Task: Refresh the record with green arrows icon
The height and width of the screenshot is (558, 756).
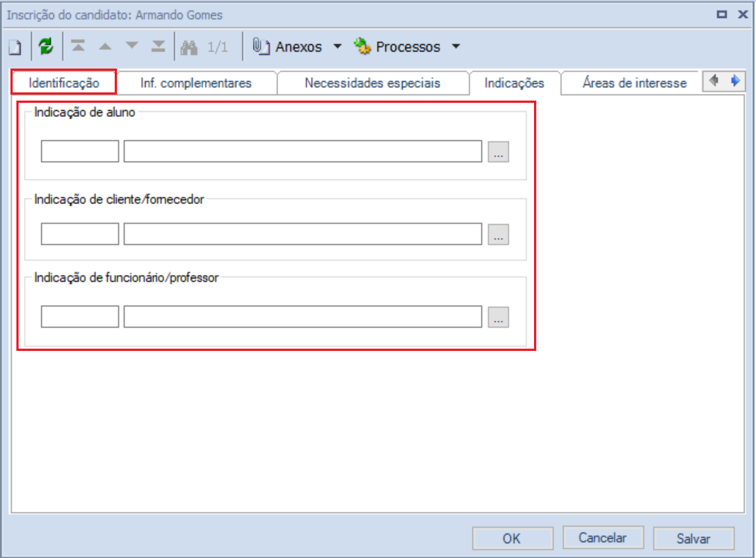Action: tap(45, 47)
